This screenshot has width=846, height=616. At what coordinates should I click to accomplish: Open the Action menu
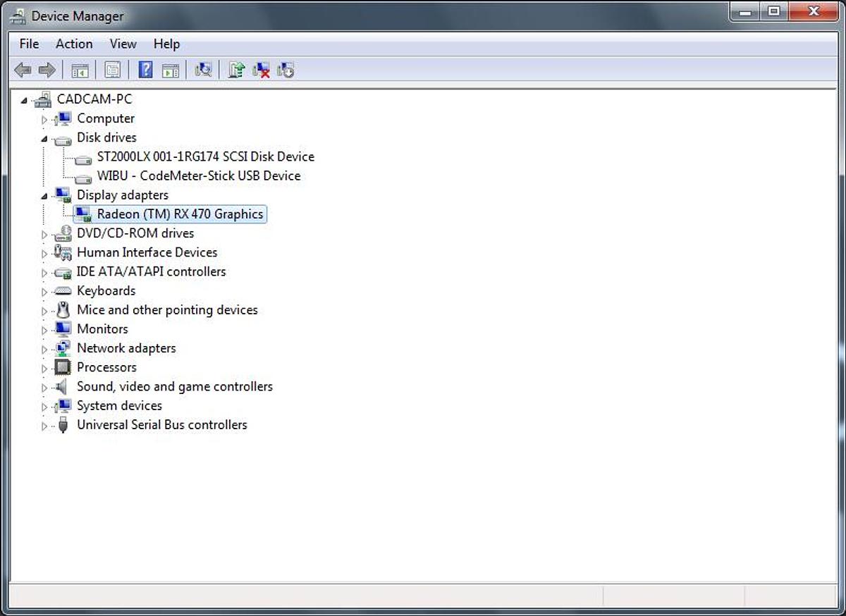pos(74,44)
